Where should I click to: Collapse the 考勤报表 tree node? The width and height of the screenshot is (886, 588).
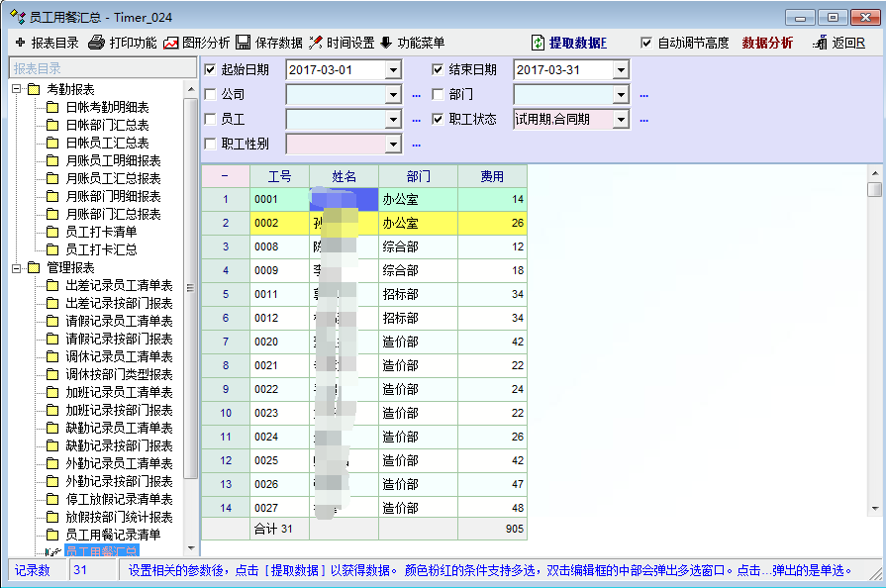[18, 89]
